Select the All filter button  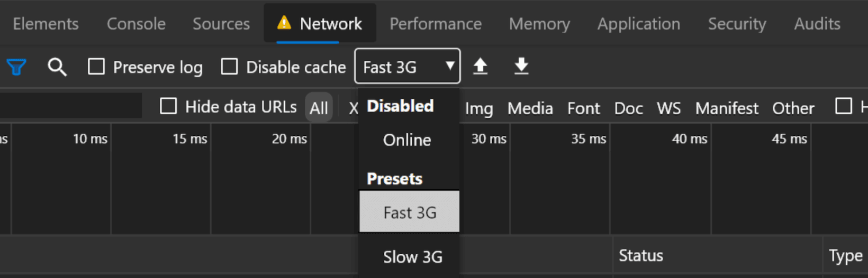[319, 108]
